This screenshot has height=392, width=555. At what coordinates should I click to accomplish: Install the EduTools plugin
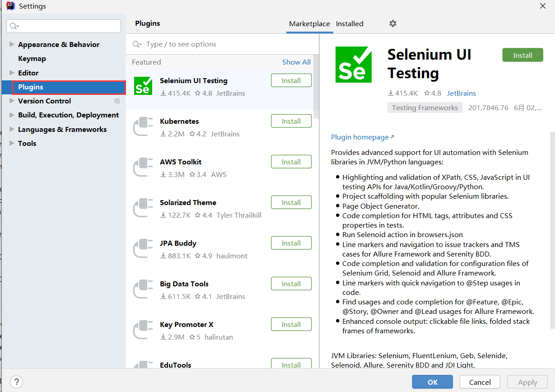pyautogui.click(x=291, y=364)
